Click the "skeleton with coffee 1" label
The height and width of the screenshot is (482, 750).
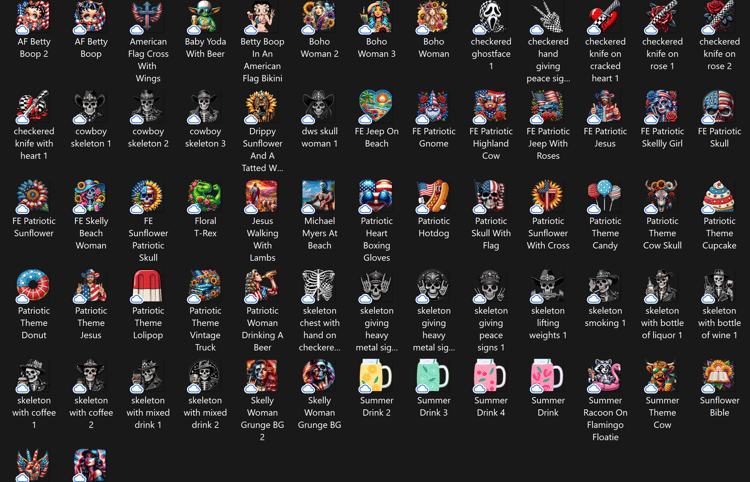click(33, 413)
